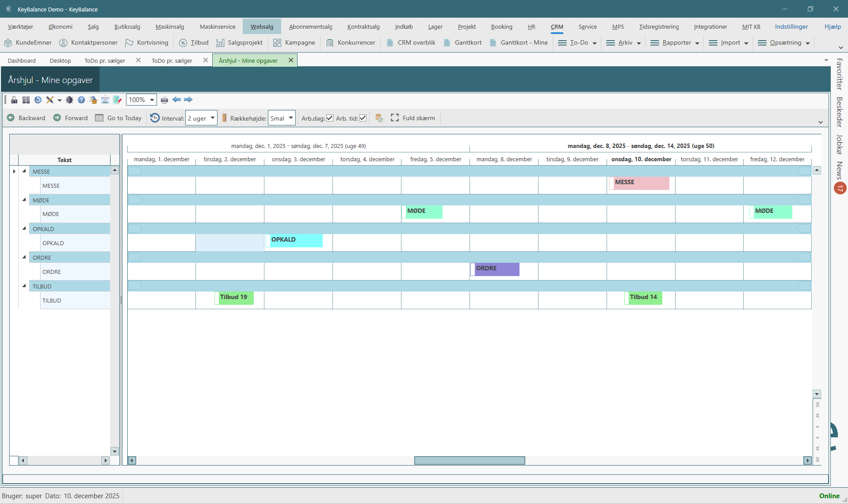Open the Booking menu
The image size is (848, 504).
[x=501, y=27]
